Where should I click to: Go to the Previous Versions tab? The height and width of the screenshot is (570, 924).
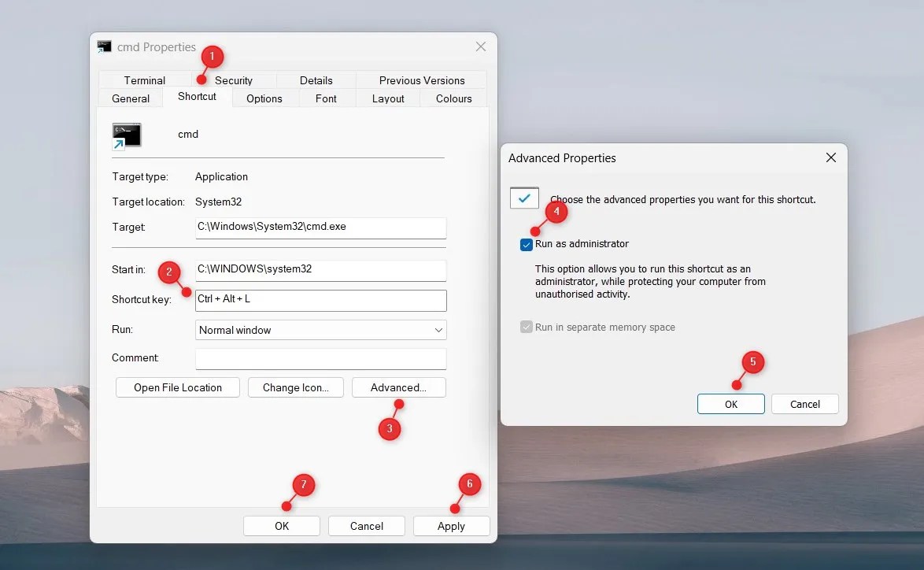422,80
